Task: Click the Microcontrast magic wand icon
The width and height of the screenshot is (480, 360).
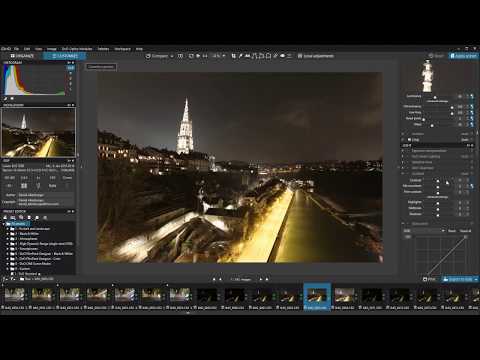Action: coord(472,186)
